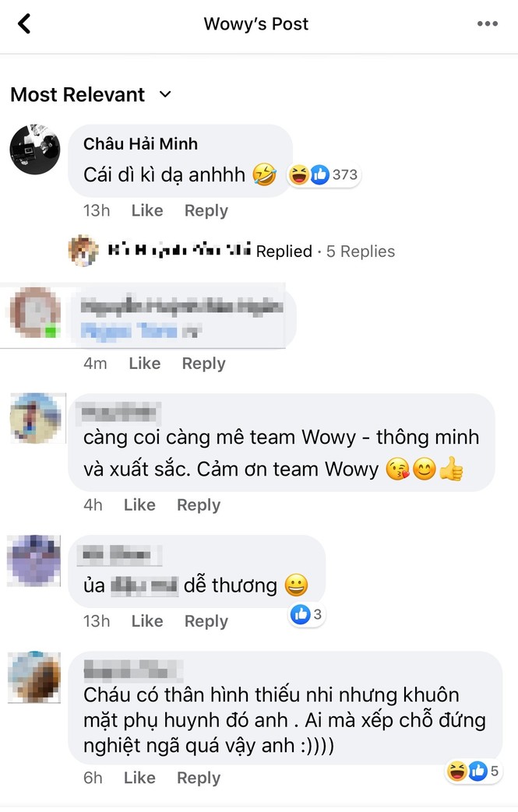This screenshot has height=812, width=518.
Task: Reply to Châu Hải Minh's comment
Action: (206, 211)
